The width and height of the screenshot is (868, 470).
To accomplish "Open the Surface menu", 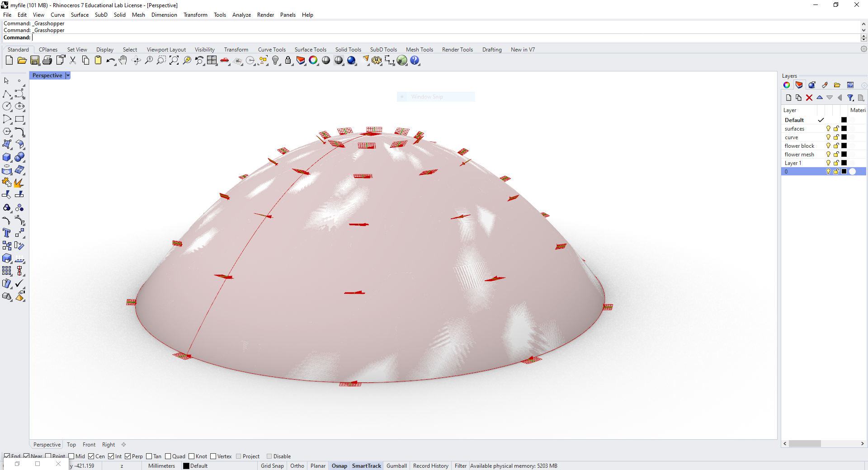I will (x=80, y=15).
